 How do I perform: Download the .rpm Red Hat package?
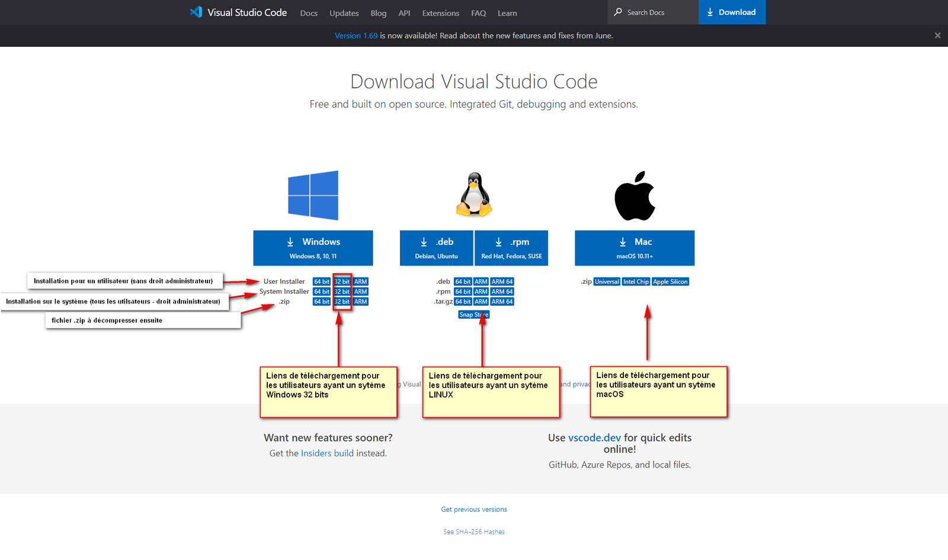511,248
